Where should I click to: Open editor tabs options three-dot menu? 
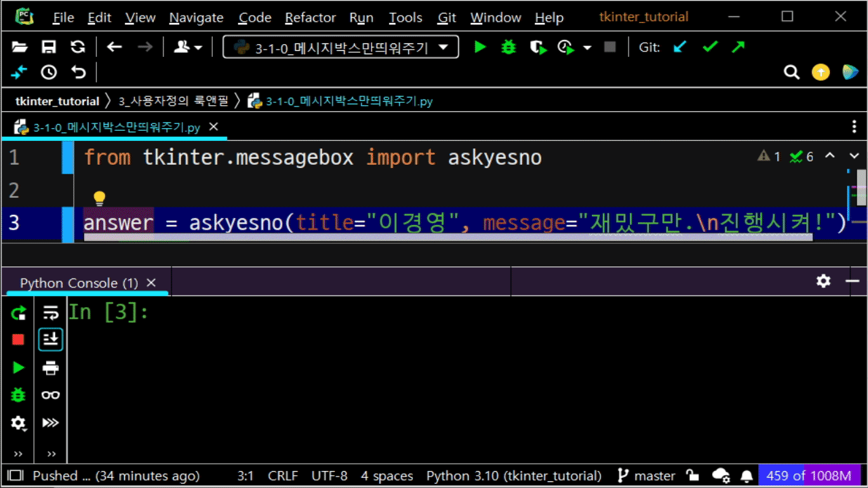(x=854, y=127)
